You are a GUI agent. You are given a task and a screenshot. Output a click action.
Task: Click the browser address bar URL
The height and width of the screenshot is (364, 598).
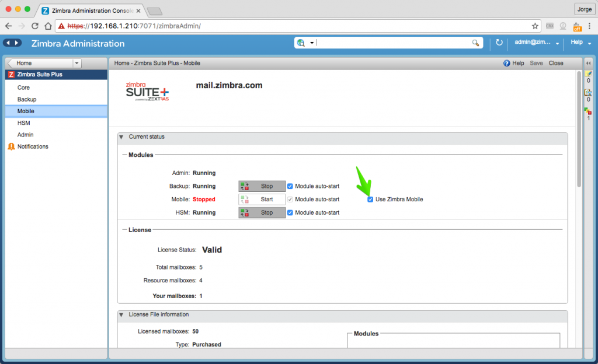point(134,26)
